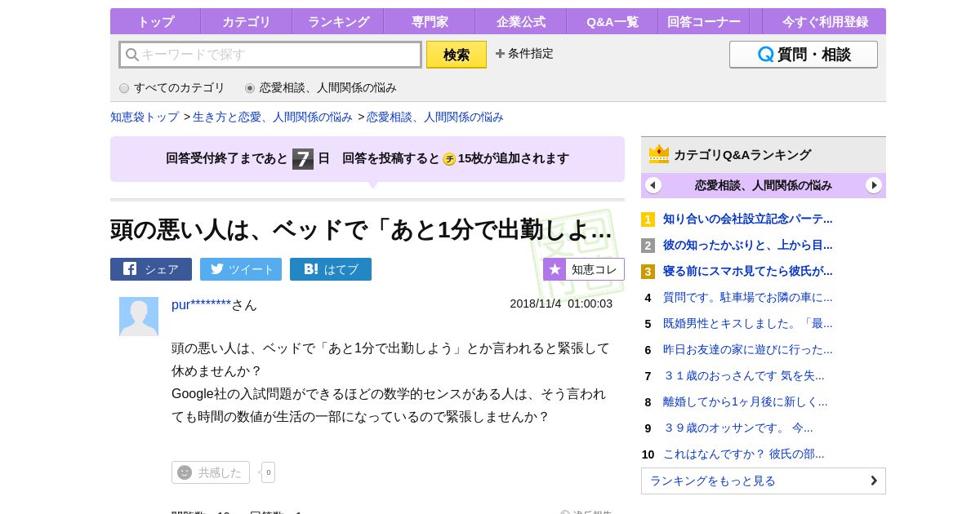Click the question title heading
Screen dimensions: 980x514
pos(361,230)
